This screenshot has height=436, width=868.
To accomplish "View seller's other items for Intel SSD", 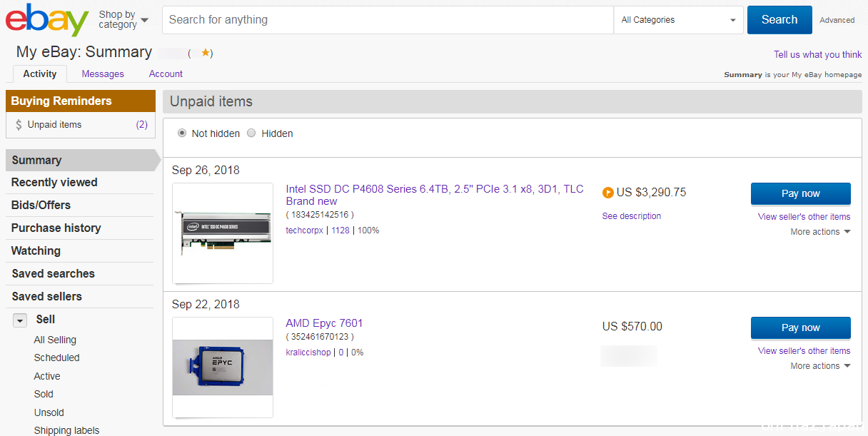I will pos(804,217).
